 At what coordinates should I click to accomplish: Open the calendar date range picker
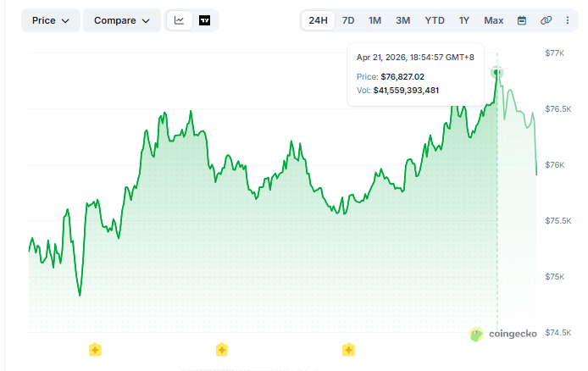click(x=522, y=20)
